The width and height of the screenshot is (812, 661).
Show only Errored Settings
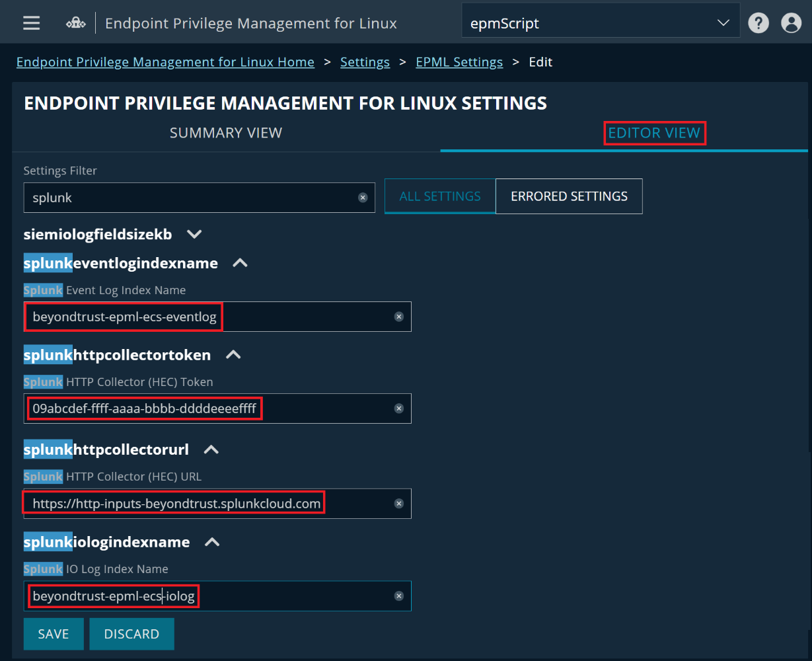[568, 196]
